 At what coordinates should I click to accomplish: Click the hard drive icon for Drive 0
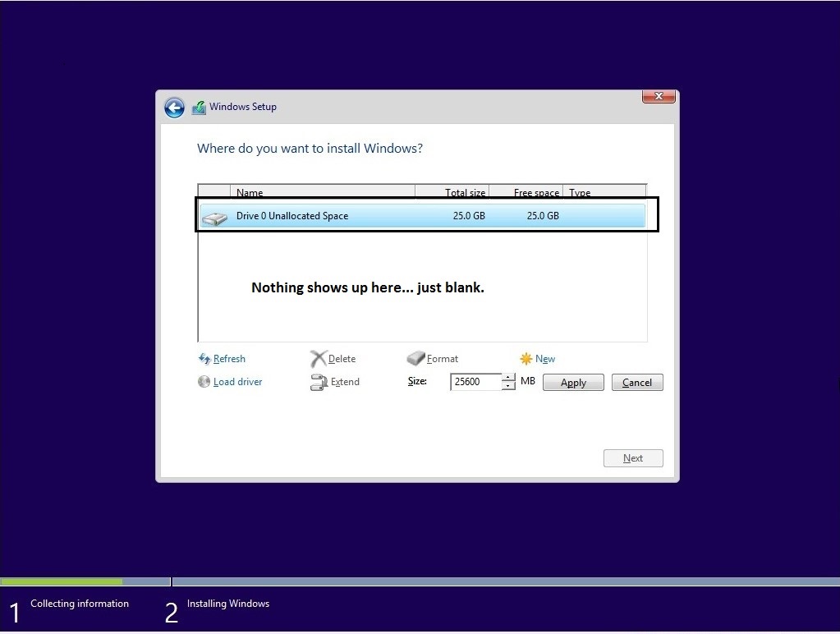[215, 218]
